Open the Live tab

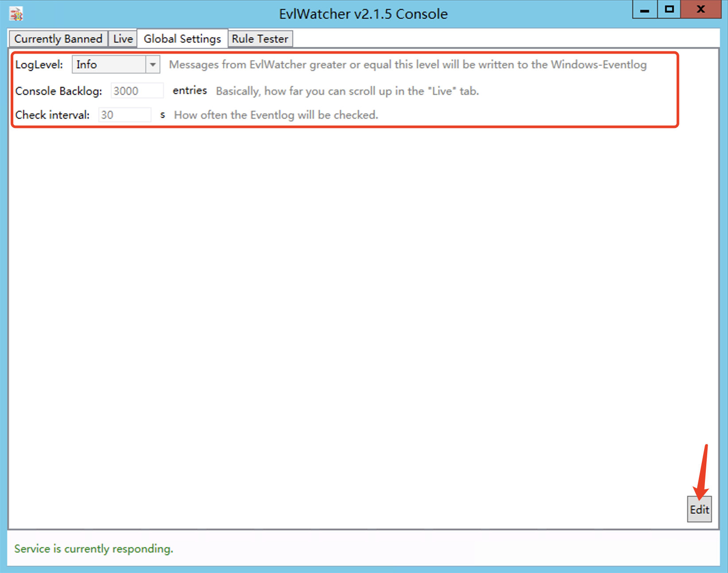click(123, 39)
